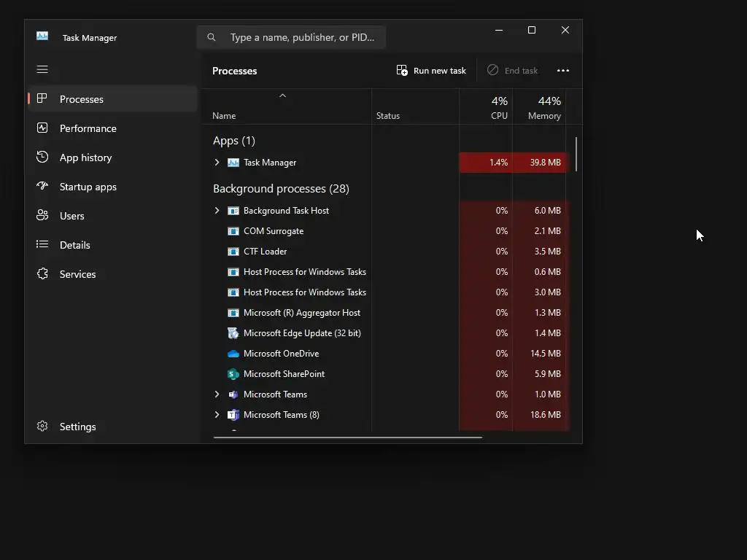Click the 14.5 MB memory value
Image resolution: width=747 pixels, height=560 pixels.
[545, 354]
